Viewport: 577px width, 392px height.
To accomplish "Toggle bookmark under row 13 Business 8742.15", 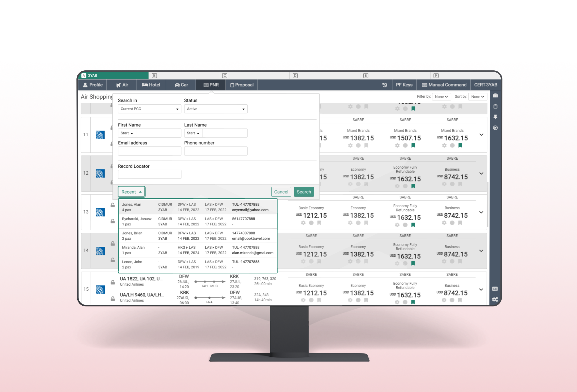I will (460, 223).
